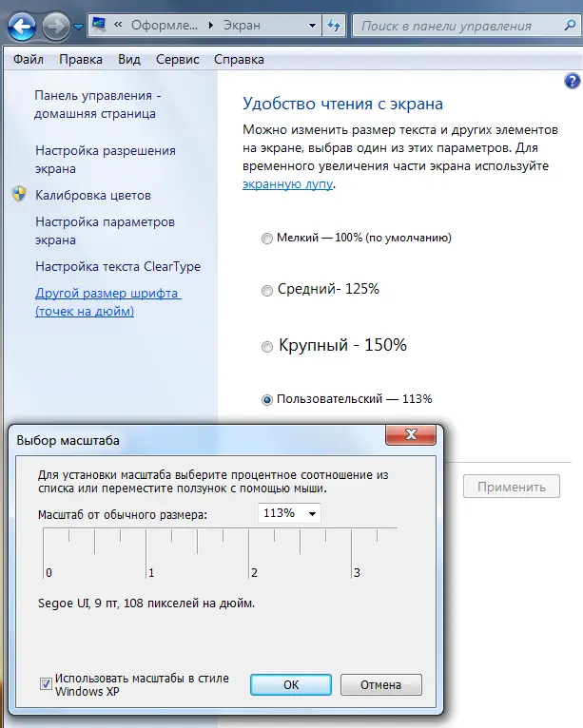Click the Отмена button
Screen dimensions: 583x728
[381, 685]
